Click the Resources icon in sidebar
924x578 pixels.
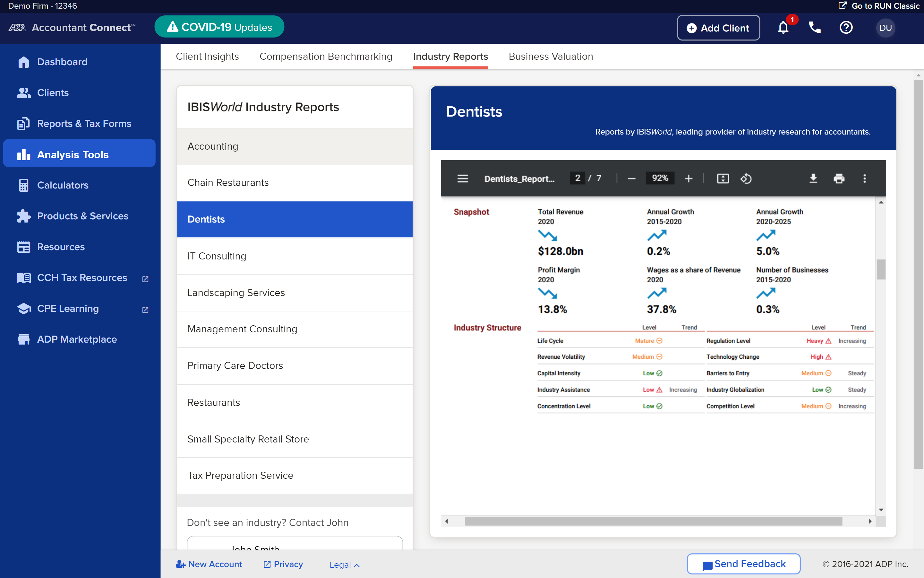click(24, 247)
